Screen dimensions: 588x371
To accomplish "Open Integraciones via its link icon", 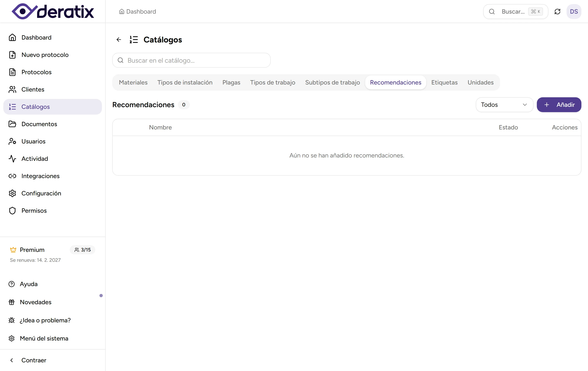I will (12, 176).
